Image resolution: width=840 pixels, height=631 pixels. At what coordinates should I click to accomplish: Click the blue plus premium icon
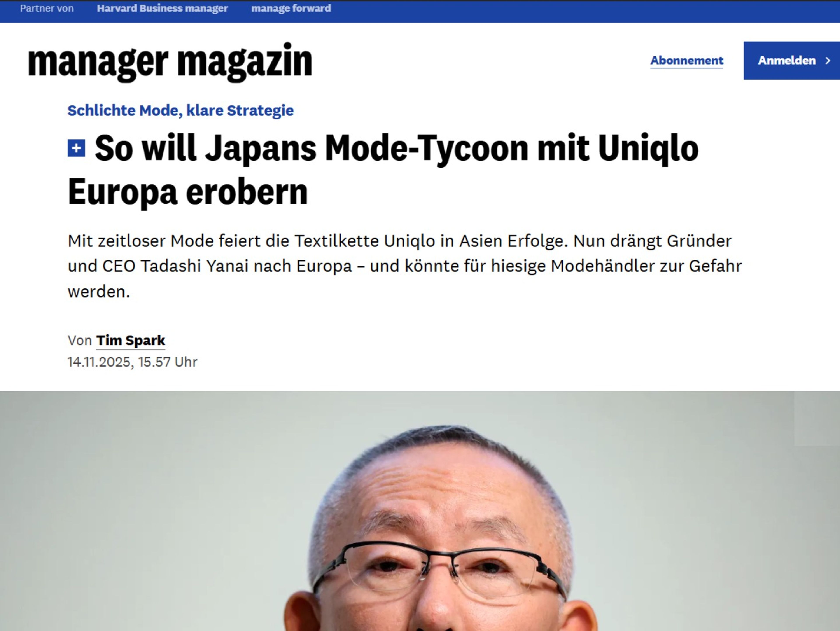[x=76, y=148]
